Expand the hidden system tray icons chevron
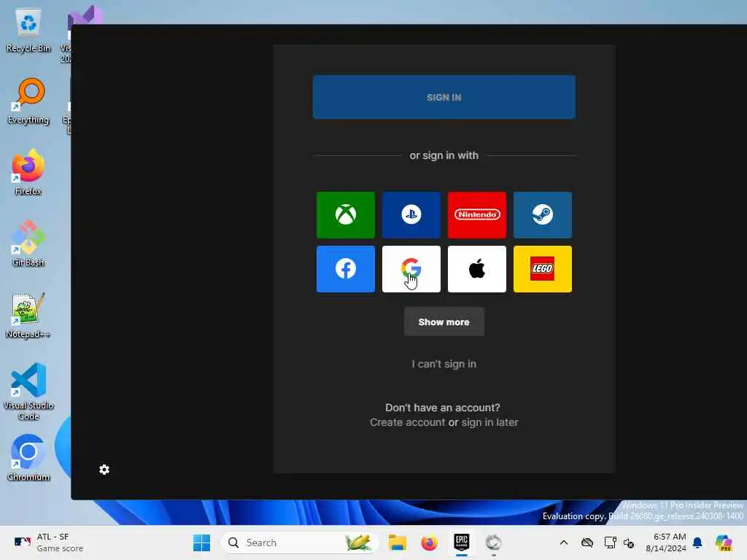 point(564,542)
